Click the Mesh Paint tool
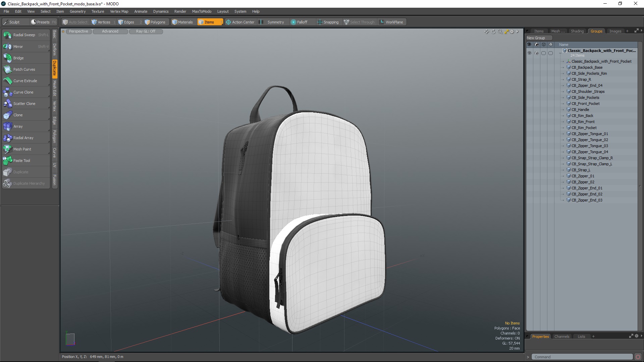The height and width of the screenshot is (362, 644). pos(22,149)
